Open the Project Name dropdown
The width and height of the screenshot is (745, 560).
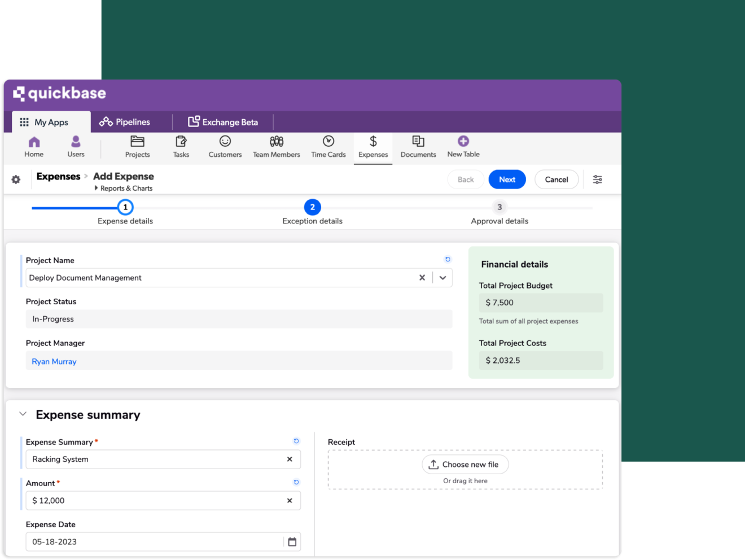coord(442,277)
